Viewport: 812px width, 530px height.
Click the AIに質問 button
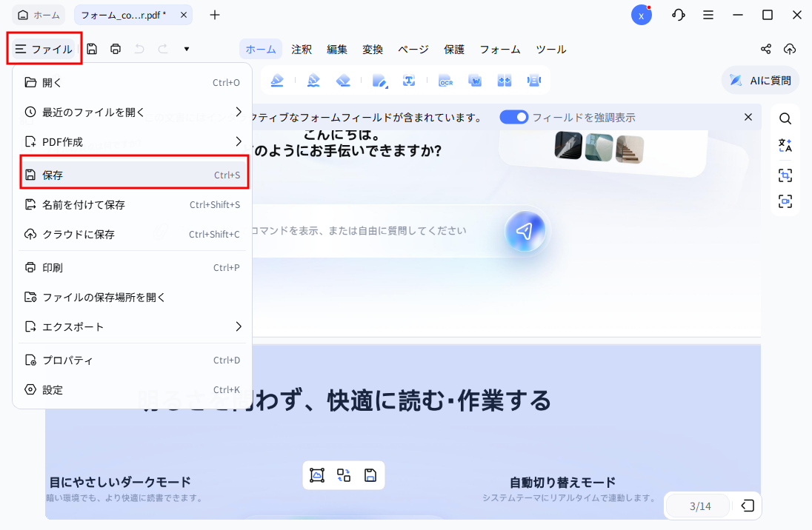pyautogui.click(x=760, y=80)
